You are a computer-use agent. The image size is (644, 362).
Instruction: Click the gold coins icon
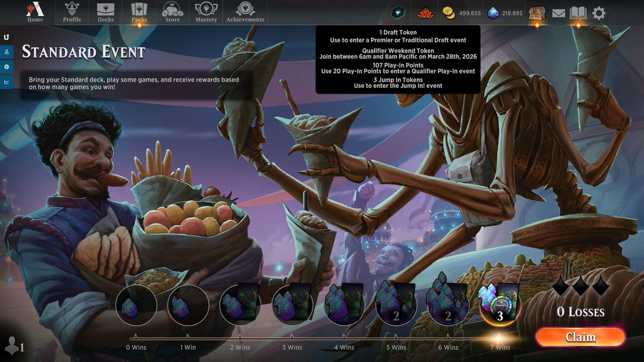449,12
